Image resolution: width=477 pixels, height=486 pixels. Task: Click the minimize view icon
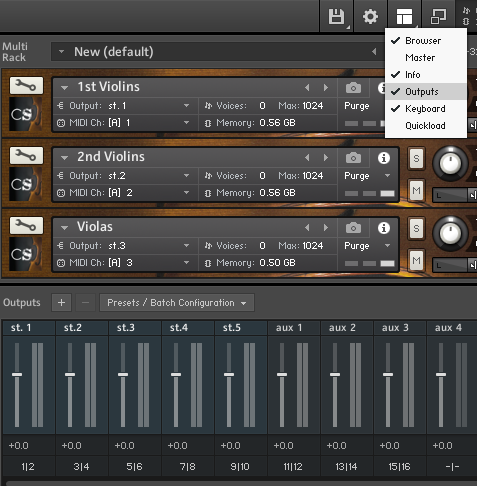coord(438,16)
